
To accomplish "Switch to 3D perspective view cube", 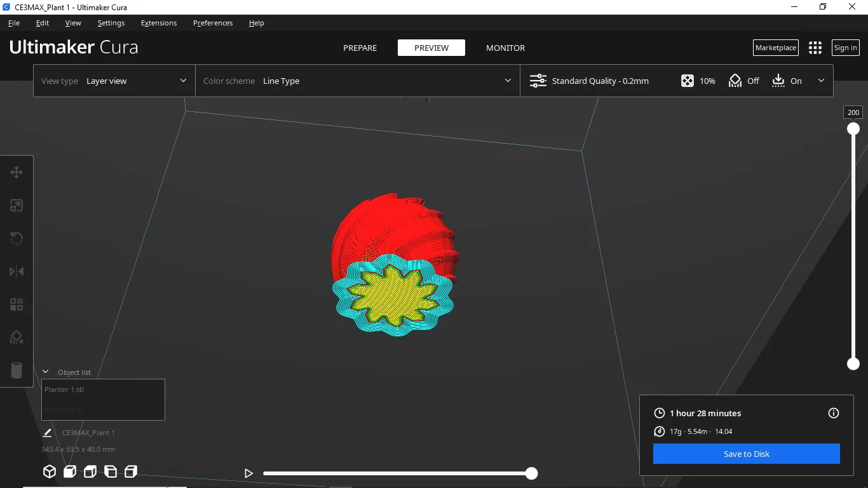I will pos(49,471).
